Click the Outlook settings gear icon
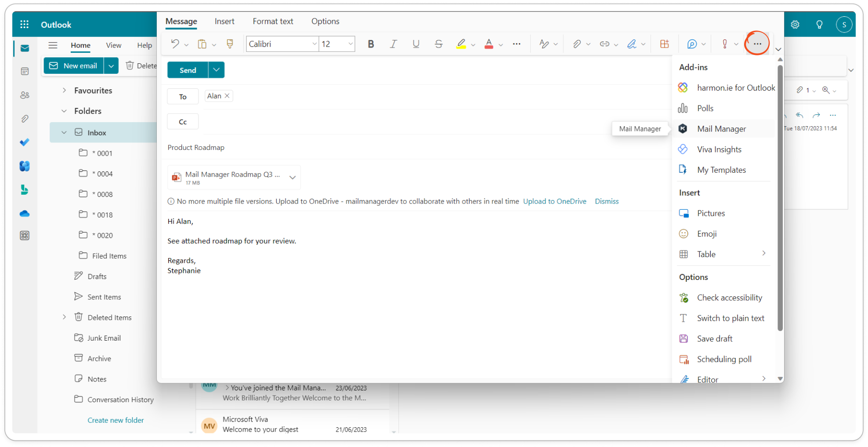 pyautogui.click(x=795, y=25)
